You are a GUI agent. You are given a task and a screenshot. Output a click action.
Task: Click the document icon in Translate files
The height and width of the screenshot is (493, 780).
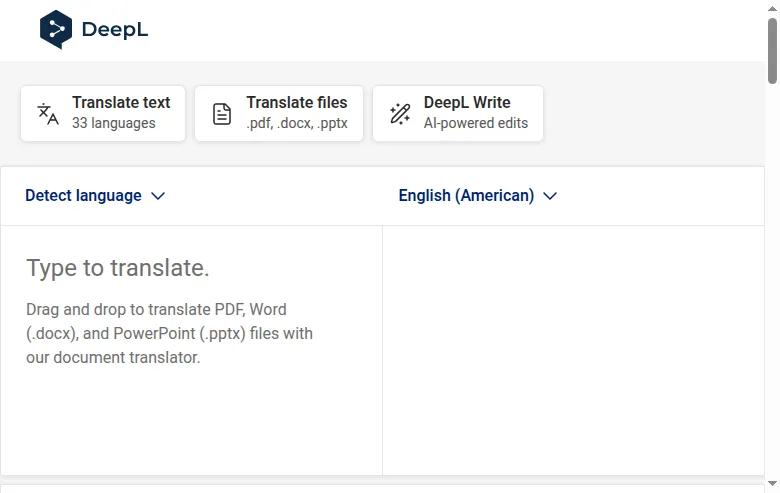coord(222,114)
